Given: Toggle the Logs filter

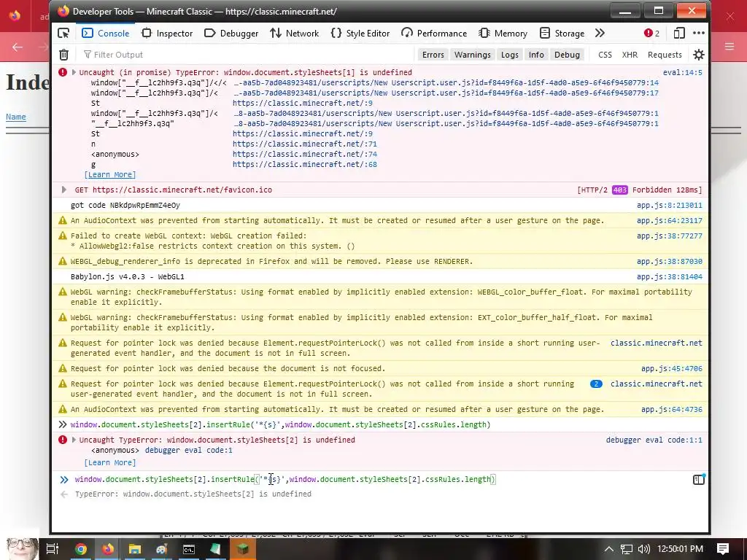Looking at the screenshot, I should click(x=509, y=55).
